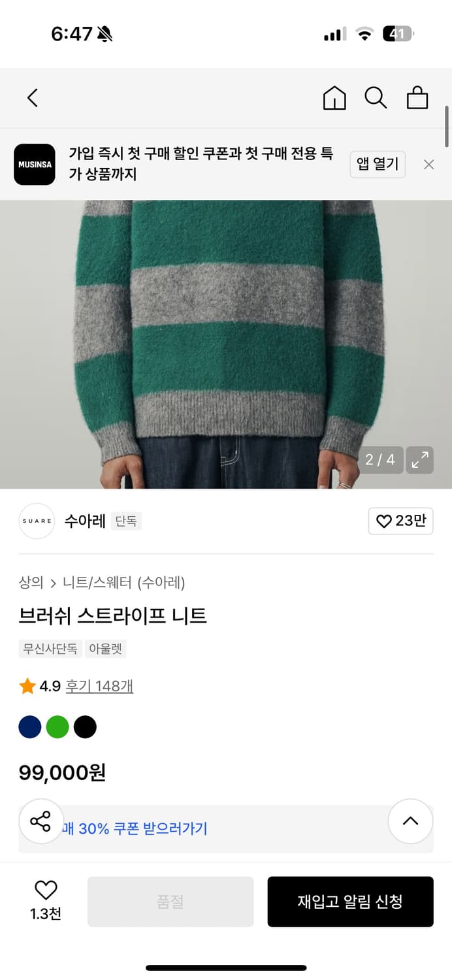Collapse the page with the up chevron
The width and height of the screenshot is (452, 980).
click(410, 821)
